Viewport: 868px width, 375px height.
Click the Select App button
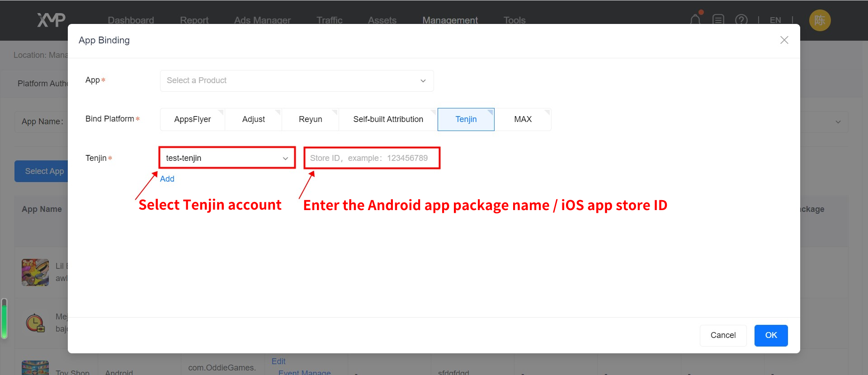[42, 171]
